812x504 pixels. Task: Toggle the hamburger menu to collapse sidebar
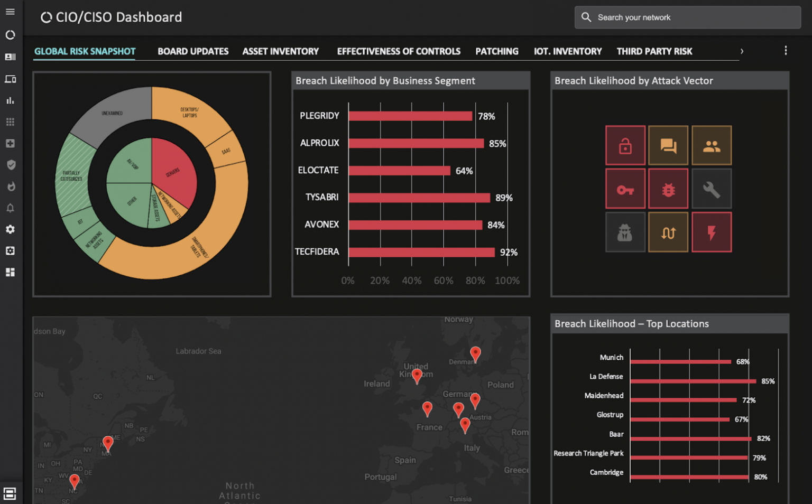point(10,11)
